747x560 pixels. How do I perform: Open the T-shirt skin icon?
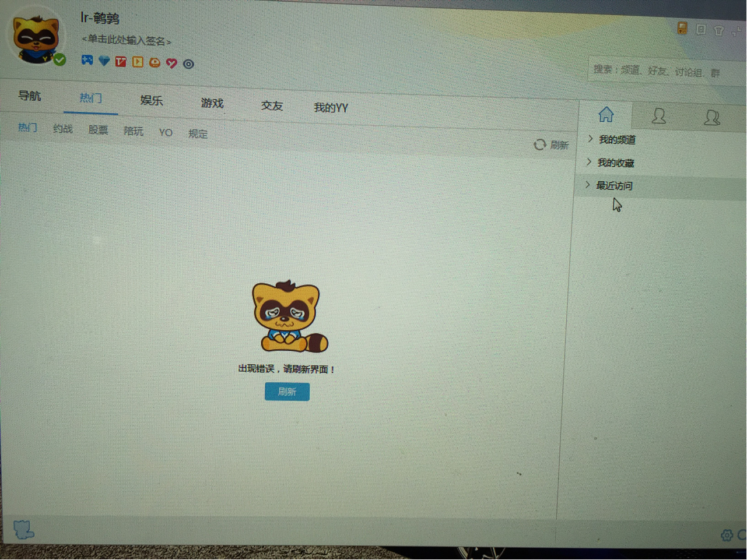719,31
